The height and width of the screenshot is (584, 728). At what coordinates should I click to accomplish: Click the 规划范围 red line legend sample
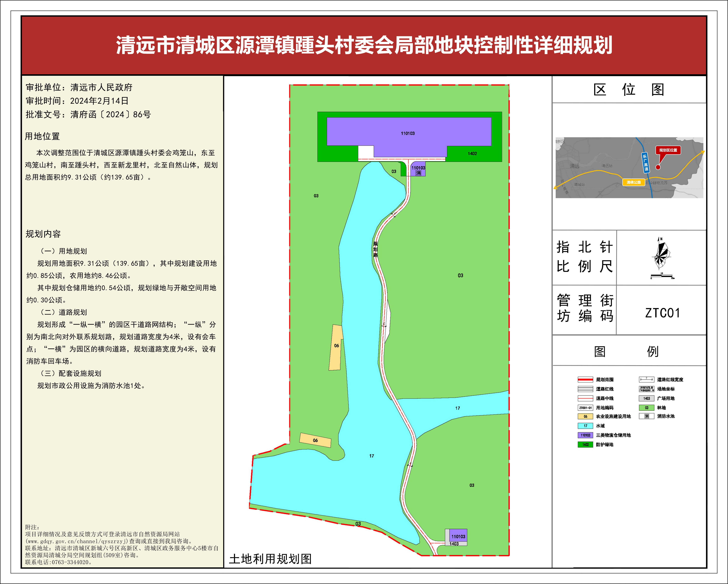click(x=585, y=379)
